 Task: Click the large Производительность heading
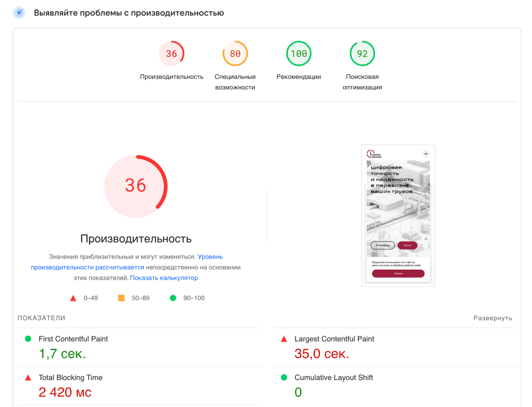click(136, 239)
